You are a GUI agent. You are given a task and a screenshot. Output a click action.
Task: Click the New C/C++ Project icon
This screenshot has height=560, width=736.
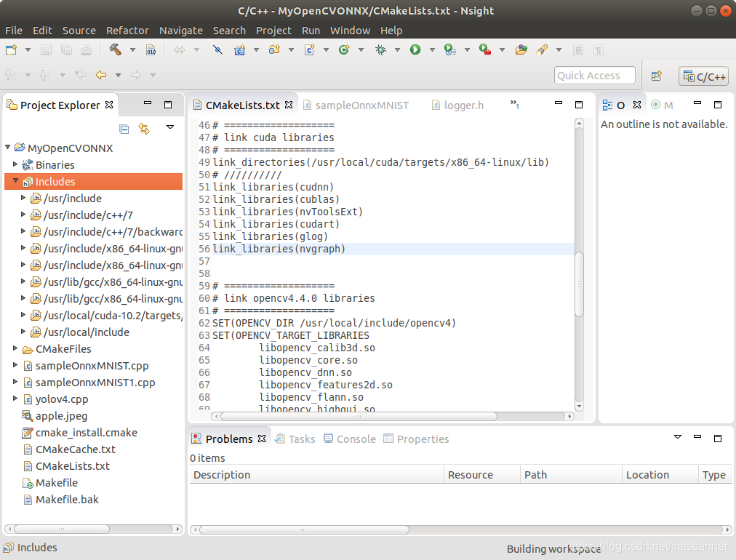[x=239, y=49]
